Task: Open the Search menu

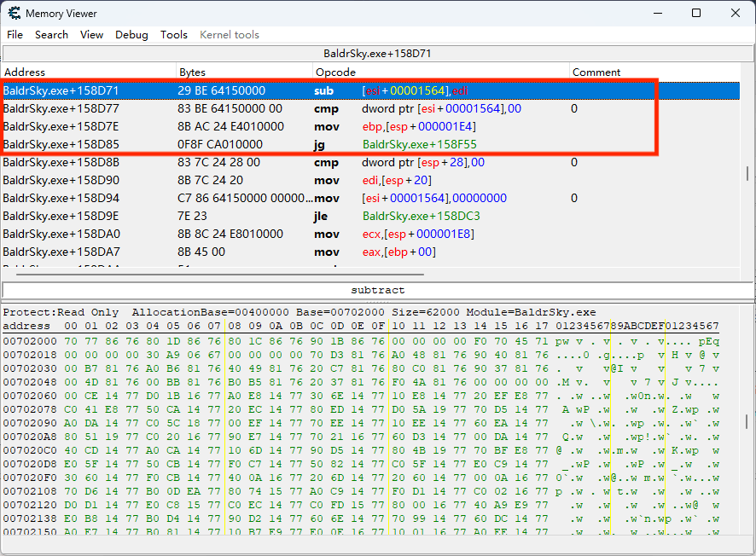Action: [51, 35]
